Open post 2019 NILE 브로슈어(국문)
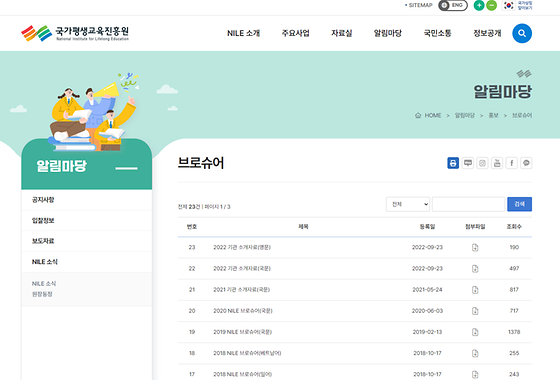 point(242,332)
